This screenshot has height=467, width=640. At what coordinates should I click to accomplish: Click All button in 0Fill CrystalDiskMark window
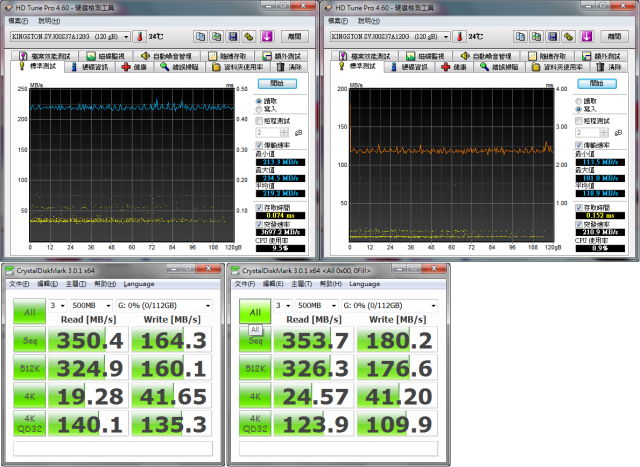click(x=255, y=312)
